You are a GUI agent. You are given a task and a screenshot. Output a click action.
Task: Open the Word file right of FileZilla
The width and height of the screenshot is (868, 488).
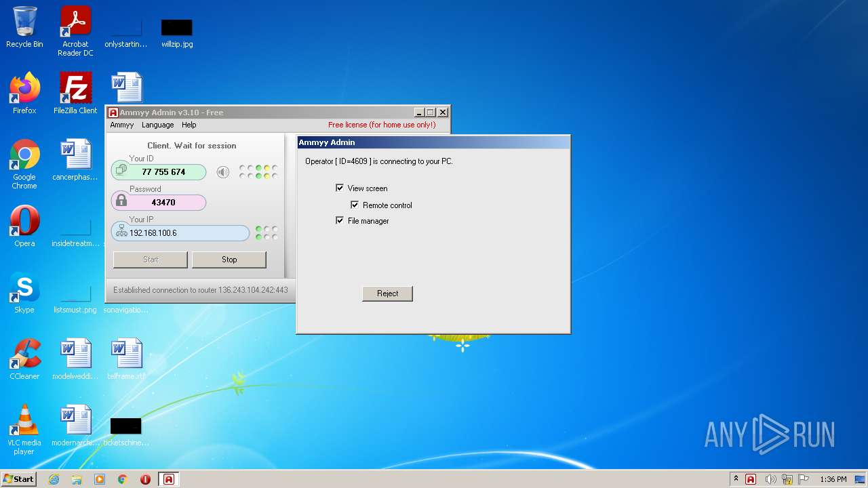click(x=127, y=87)
